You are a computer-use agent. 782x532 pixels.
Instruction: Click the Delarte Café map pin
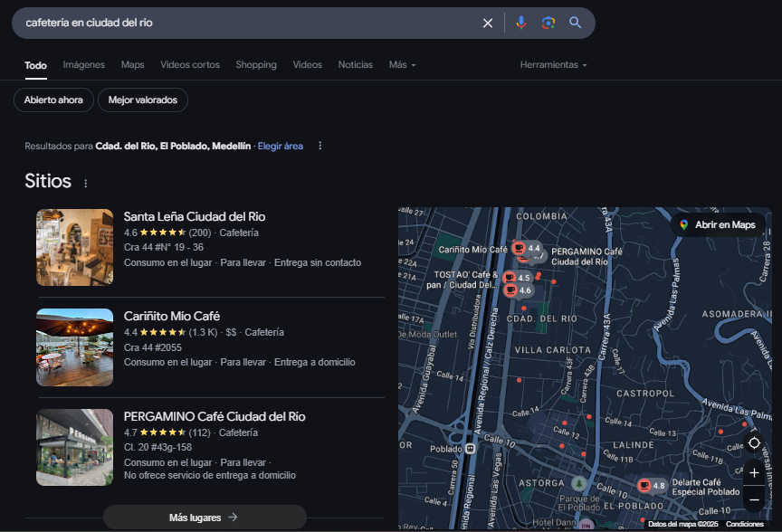tap(644, 486)
